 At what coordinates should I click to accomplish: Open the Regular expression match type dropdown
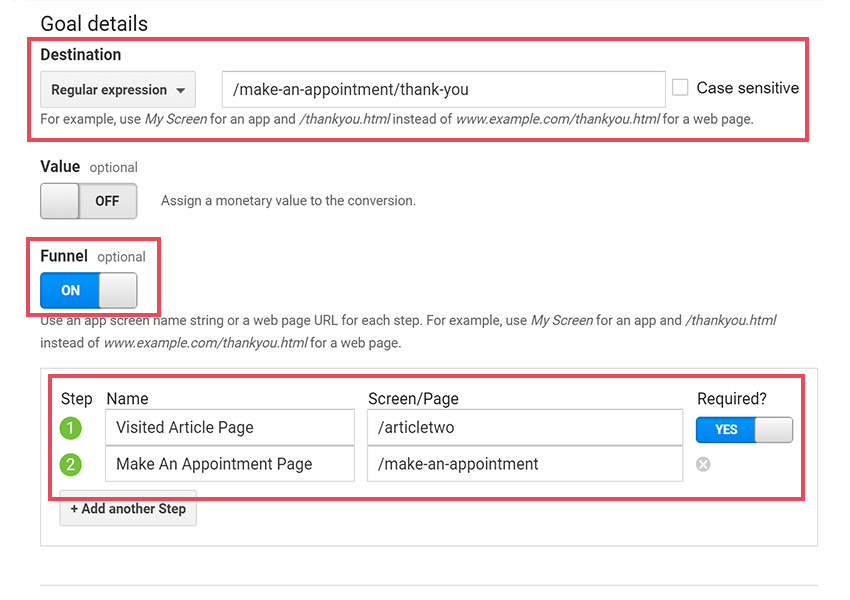[118, 89]
